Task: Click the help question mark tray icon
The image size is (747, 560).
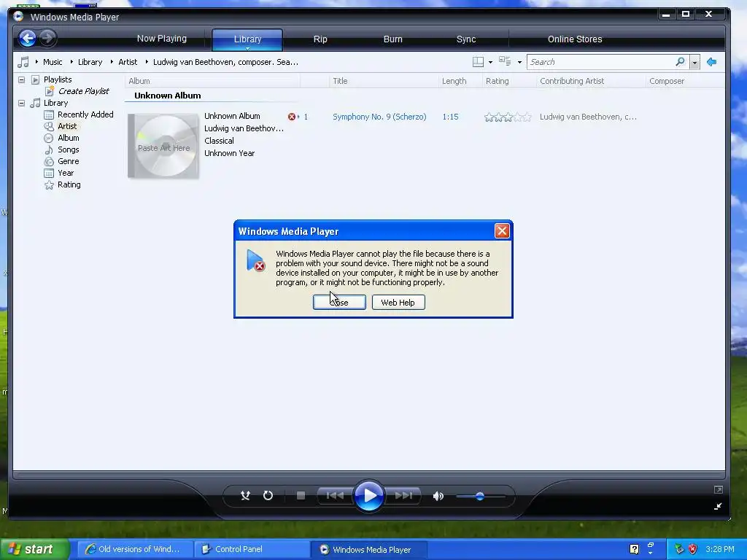Action: click(x=634, y=549)
